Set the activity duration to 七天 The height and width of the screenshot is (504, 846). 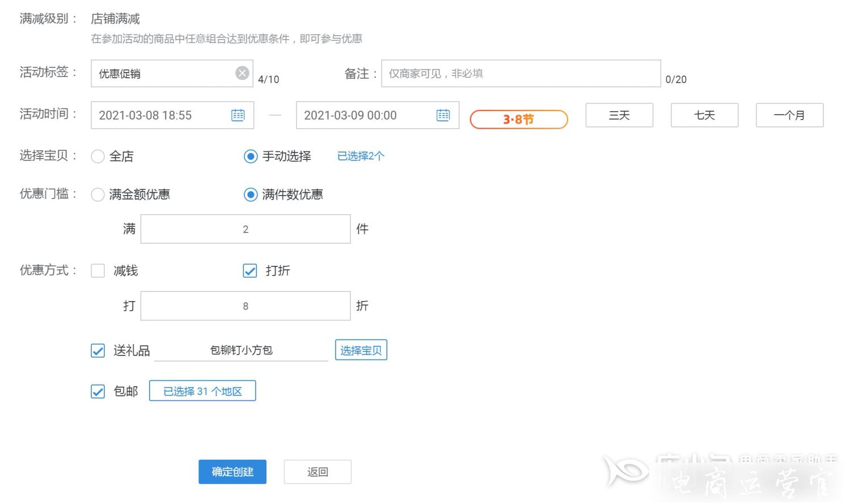pyautogui.click(x=704, y=115)
